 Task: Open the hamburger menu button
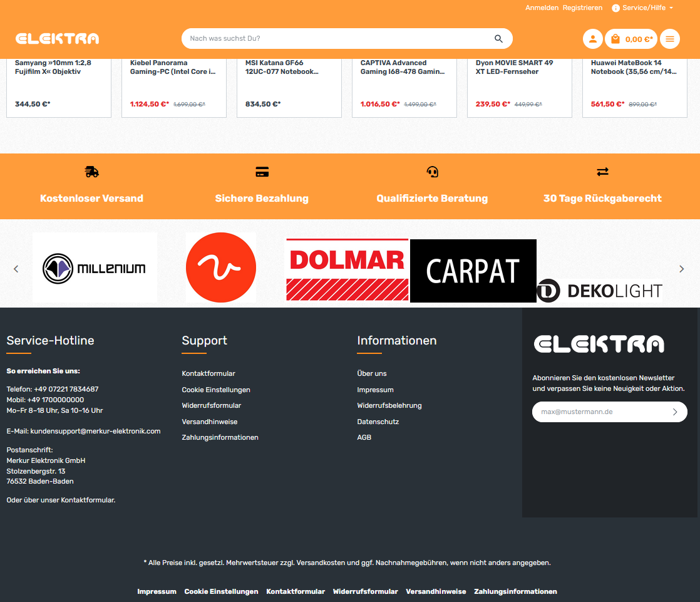tap(670, 39)
